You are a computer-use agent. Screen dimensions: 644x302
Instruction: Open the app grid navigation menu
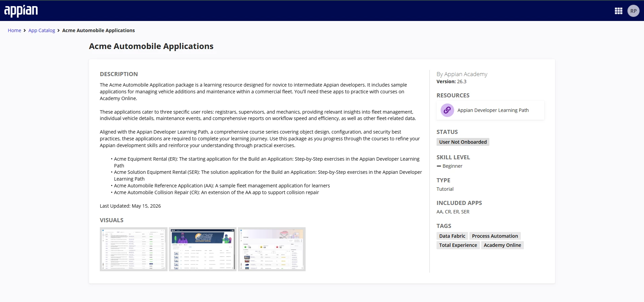(x=619, y=11)
